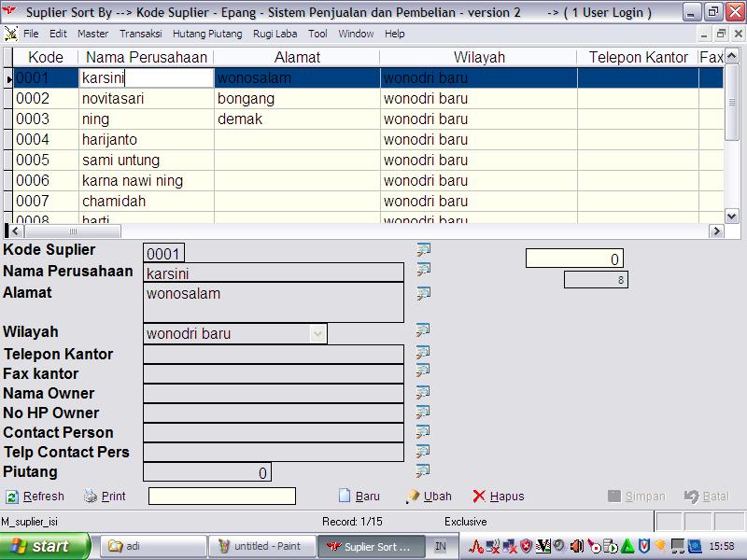This screenshot has height=560, width=747.
Task: Click the lookup icon beside Nama Owner
Action: [x=423, y=392]
